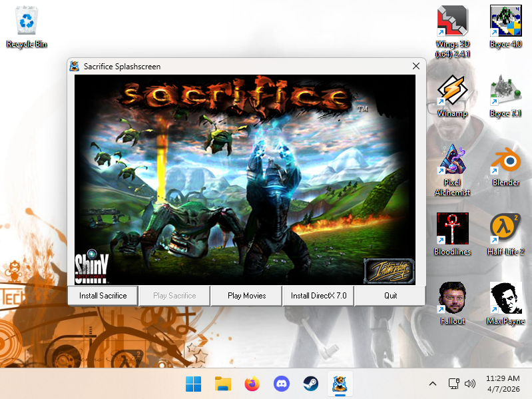532x399 pixels.
Task: Click the Shiny Entertainment logo
Action: pos(91,266)
